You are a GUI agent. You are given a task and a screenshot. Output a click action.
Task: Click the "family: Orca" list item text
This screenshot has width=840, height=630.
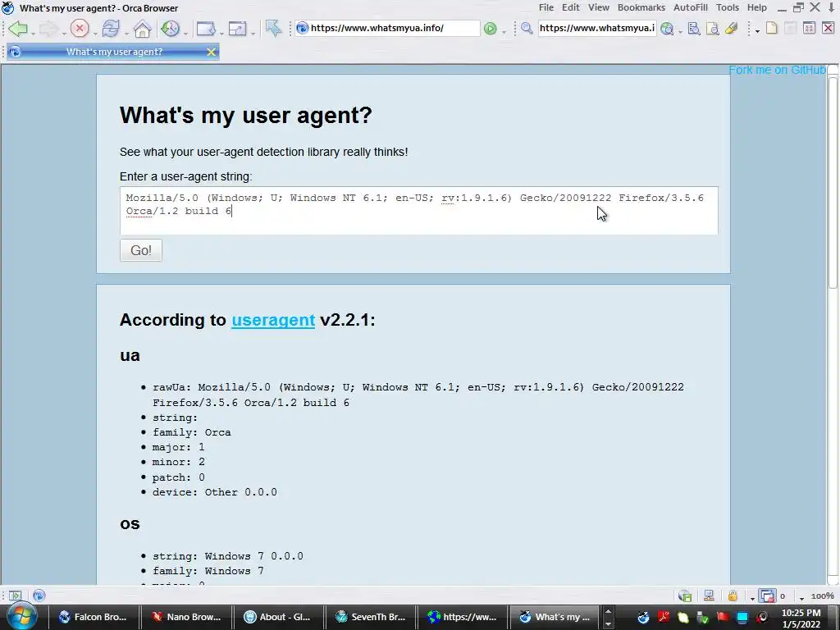191,432
